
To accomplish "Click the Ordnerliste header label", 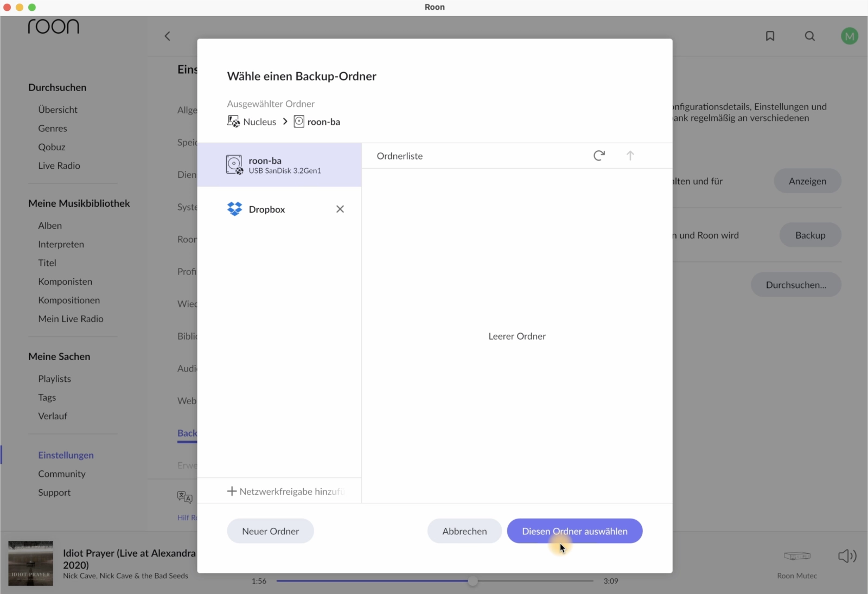I will pos(400,156).
